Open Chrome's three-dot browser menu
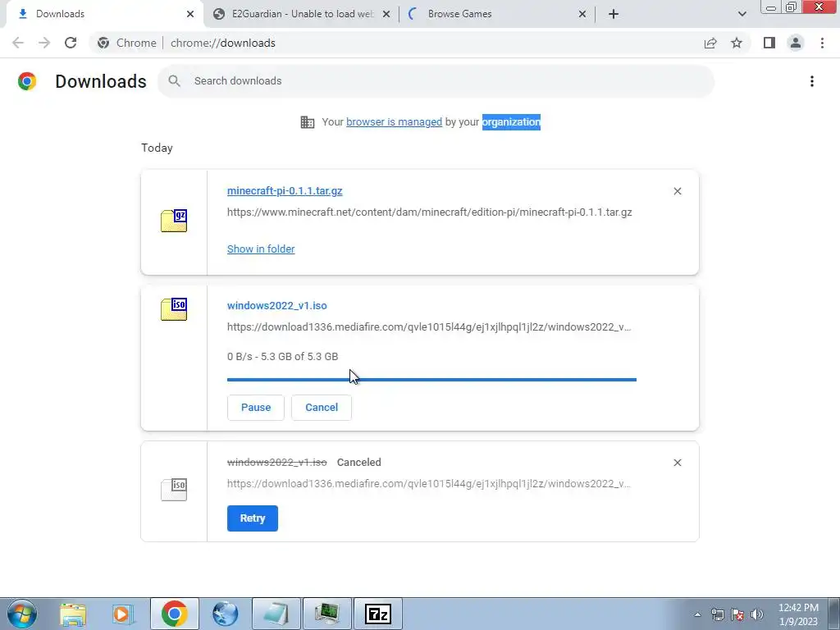Image resolution: width=840 pixels, height=630 pixels. point(822,43)
